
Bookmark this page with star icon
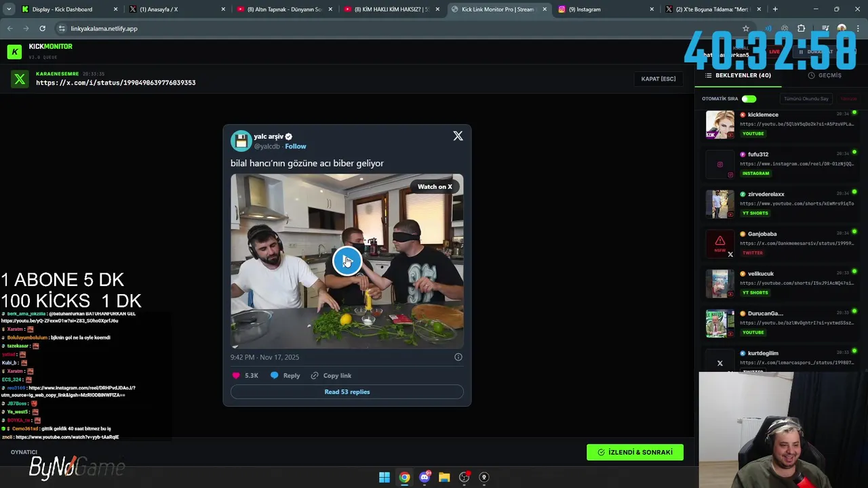pos(746,28)
